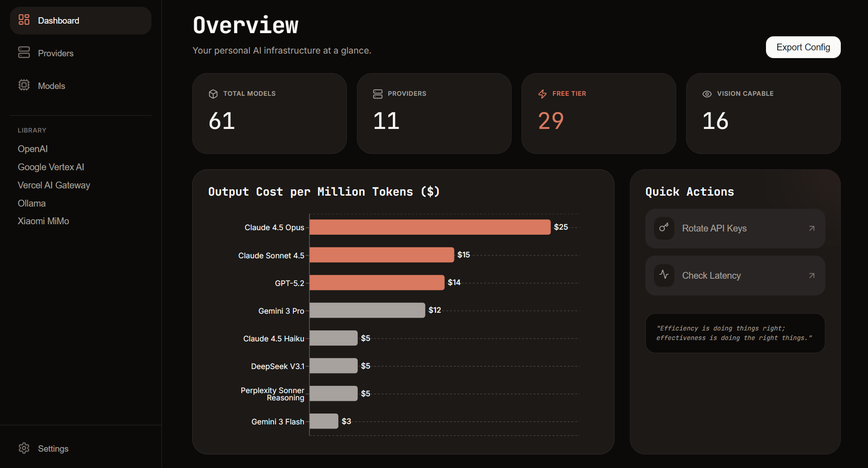This screenshot has height=468, width=868.
Task: Click the arrow icon on Rotate API Keys action
Action: tap(811, 228)
